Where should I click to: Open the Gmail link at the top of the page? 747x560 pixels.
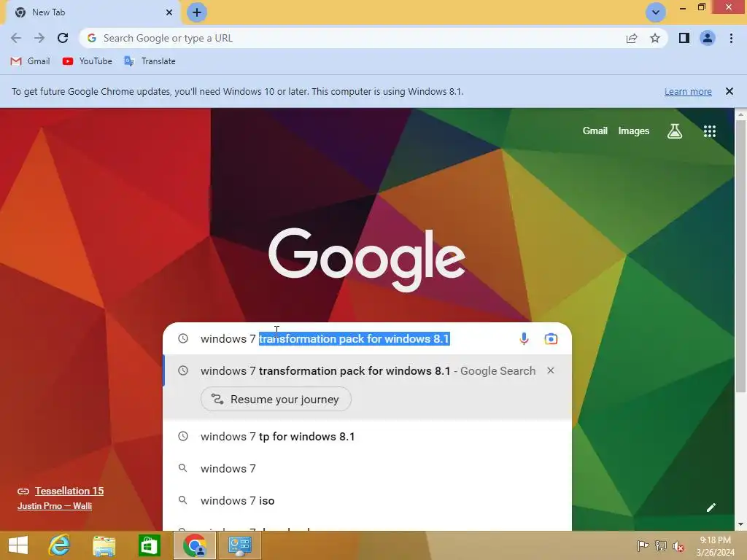click(x=595, y=131)
